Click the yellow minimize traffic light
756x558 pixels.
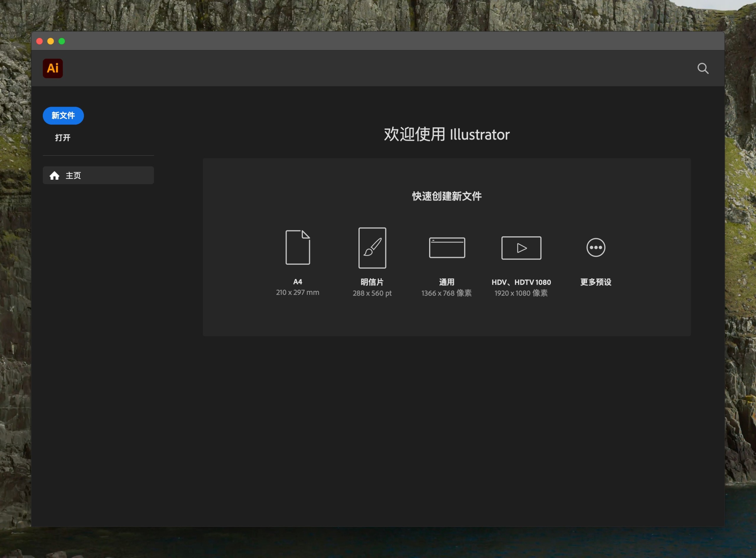[50, 41]
